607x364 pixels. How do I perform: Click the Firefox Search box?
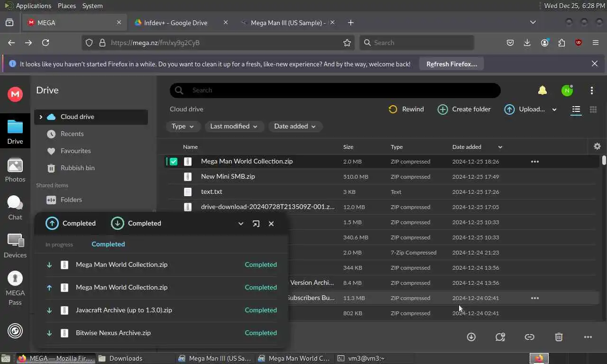(417, 43)
